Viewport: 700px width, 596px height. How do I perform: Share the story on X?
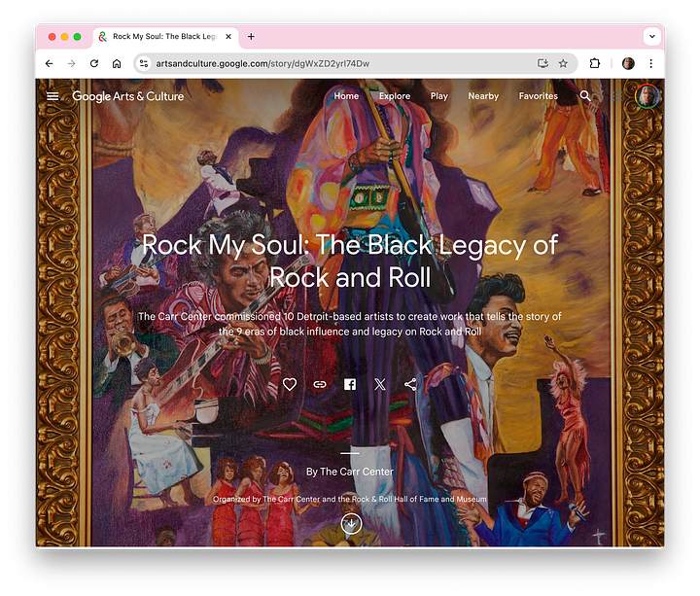(x=380, y=384)
